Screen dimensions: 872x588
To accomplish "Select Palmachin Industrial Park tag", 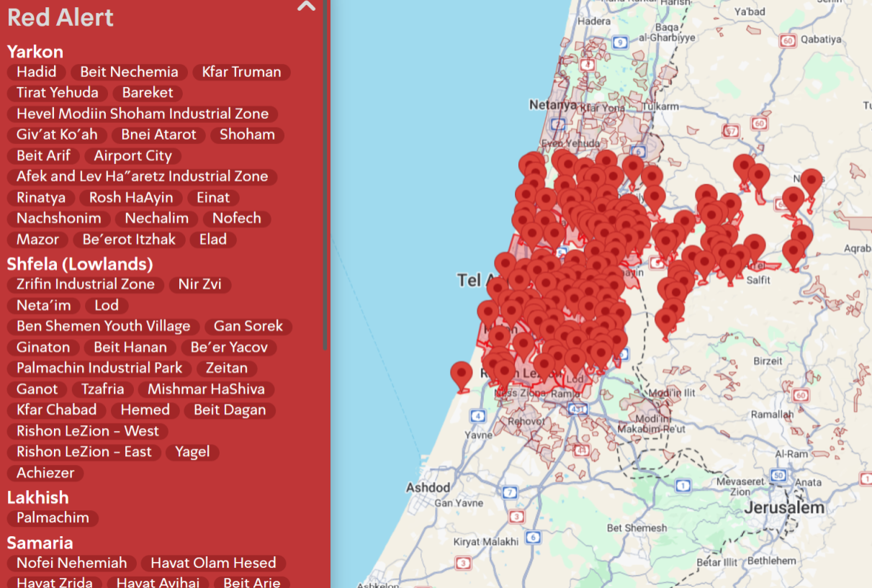I will (100, 368).
